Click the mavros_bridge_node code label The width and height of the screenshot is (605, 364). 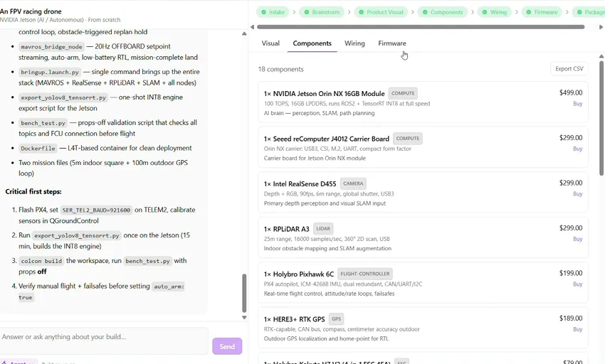51,47
